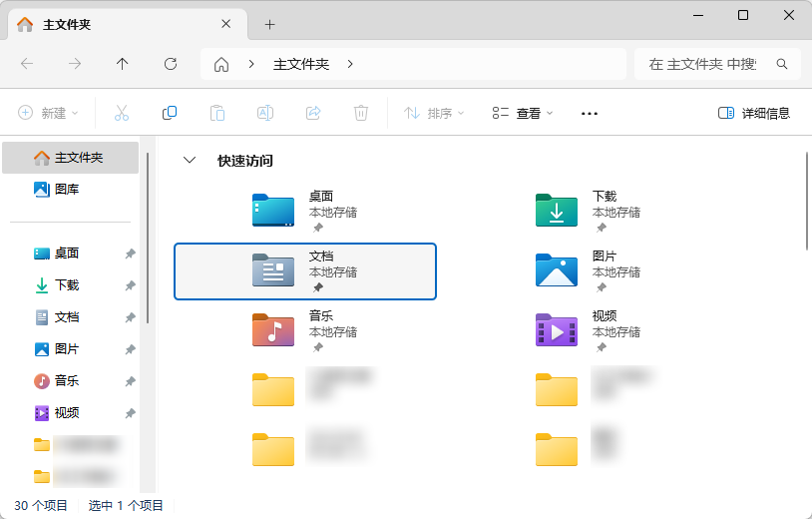This screenshot has width=812, height=519.
Task: Click pin icon beside 视频 in sidebar
Action: click(x=130, y=413)
